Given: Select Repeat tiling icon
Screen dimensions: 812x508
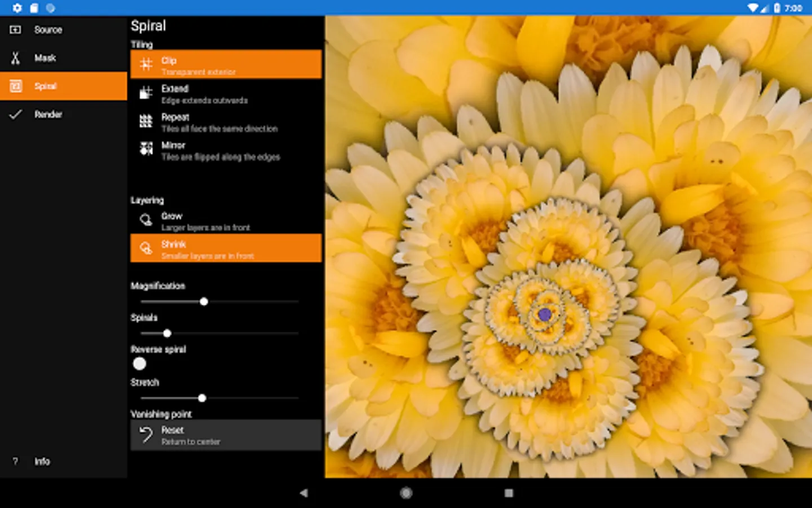Looking at the screenshot, I should point(146,121).
